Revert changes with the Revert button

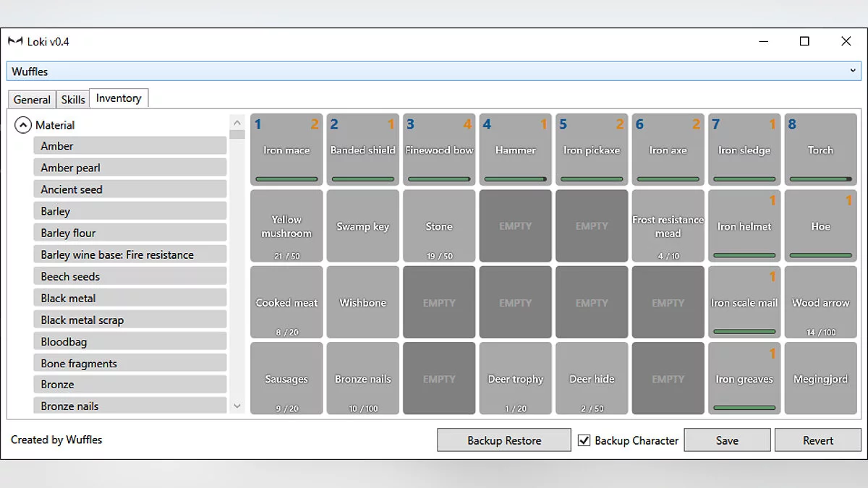click(x=818, y=440)
